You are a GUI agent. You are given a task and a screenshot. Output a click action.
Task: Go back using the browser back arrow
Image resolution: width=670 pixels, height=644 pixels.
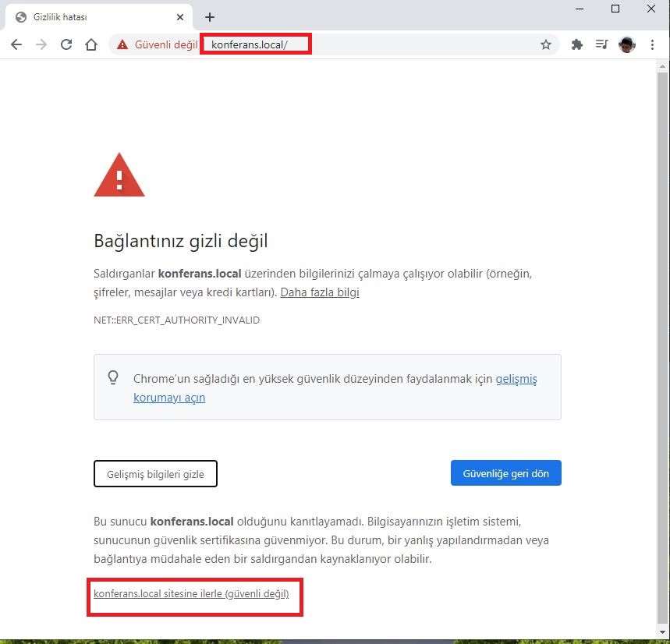16,44
